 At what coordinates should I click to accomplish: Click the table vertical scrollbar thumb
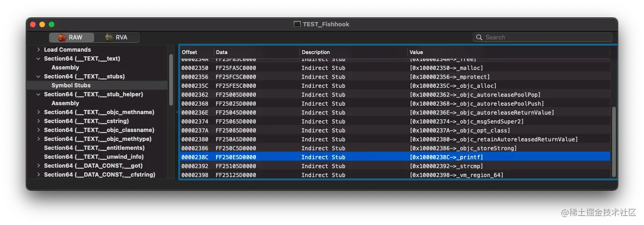[x=614, y=142]
